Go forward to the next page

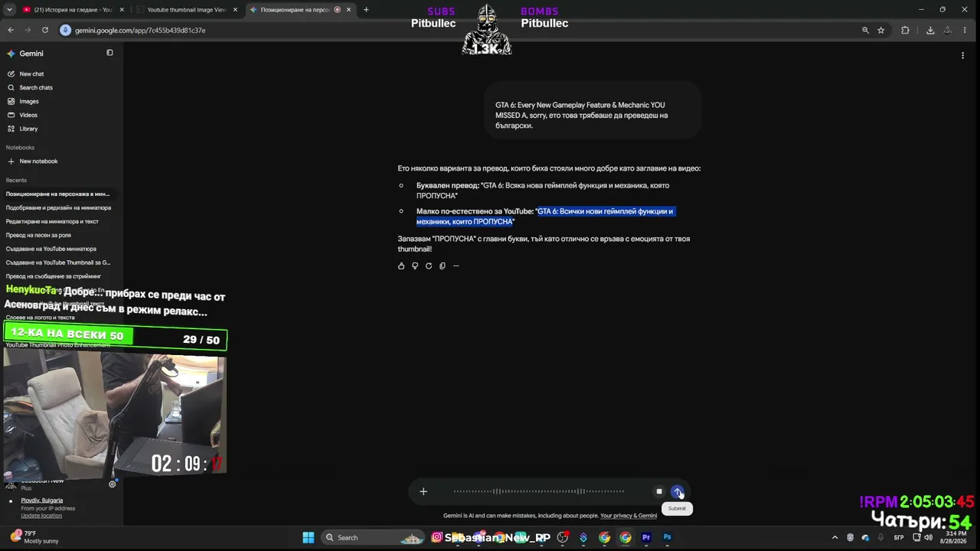tap(28, 30)
